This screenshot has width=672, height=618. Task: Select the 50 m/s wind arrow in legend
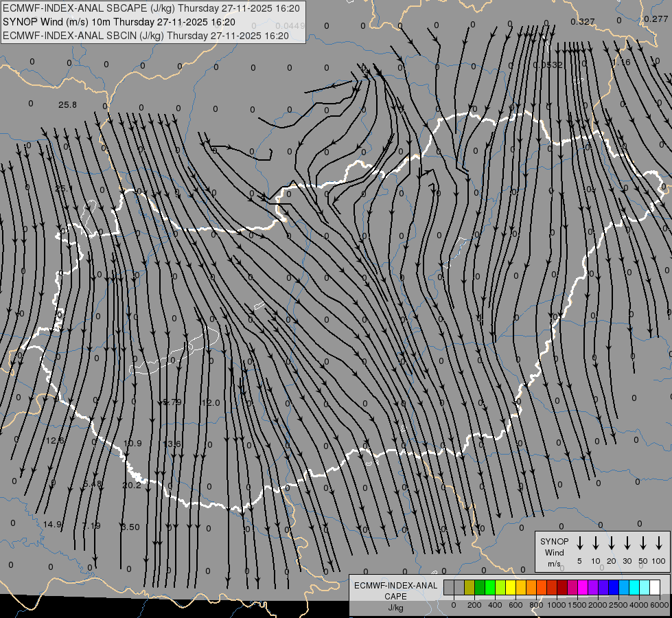tap(643, 543)
